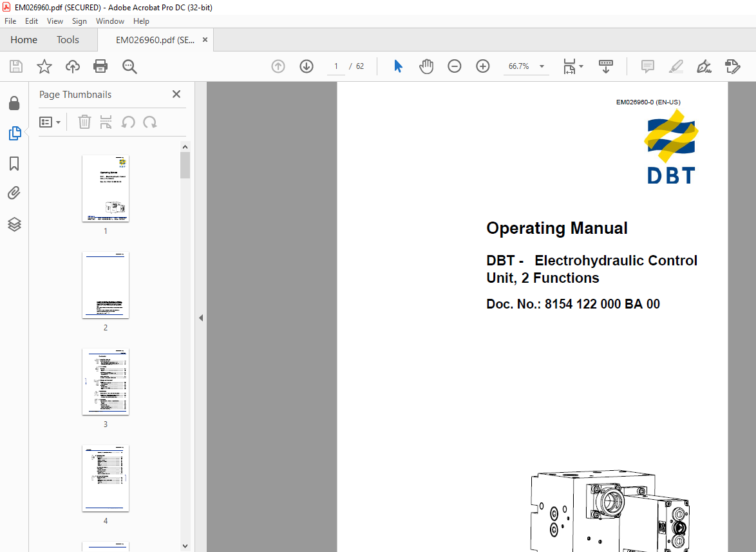Select the Hand pan tool
756x552 pixels.
(x=426, y=66)
